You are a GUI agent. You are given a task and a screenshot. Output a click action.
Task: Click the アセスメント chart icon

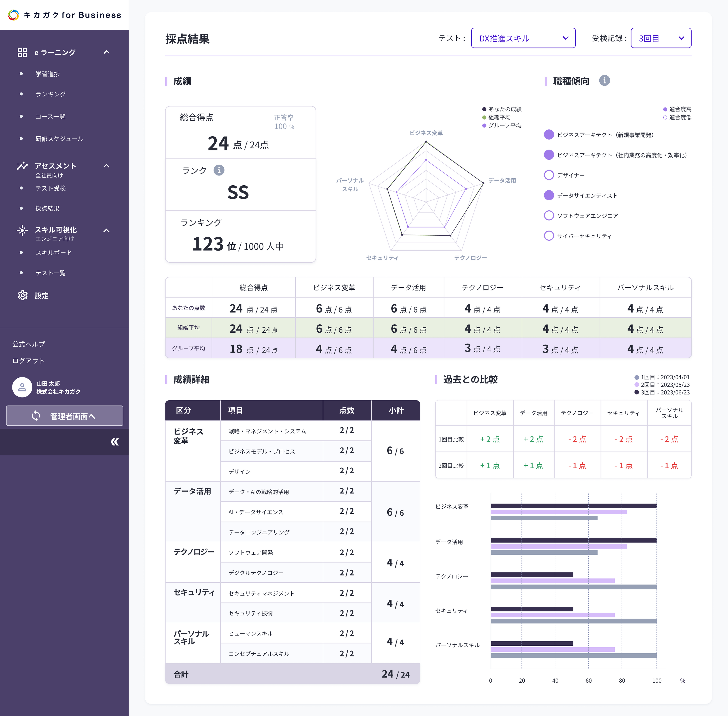(22, 166)
